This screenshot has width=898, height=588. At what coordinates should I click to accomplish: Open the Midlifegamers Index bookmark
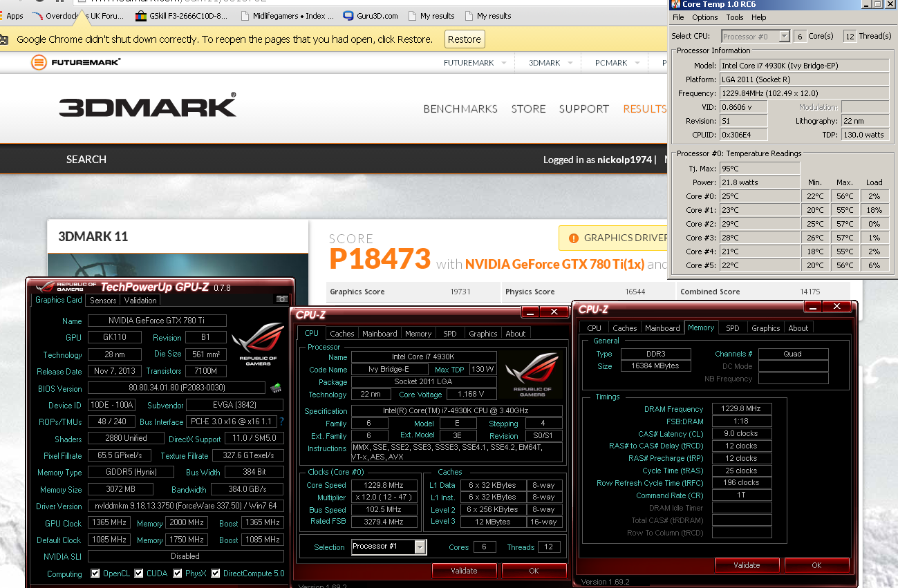[287, 16]
